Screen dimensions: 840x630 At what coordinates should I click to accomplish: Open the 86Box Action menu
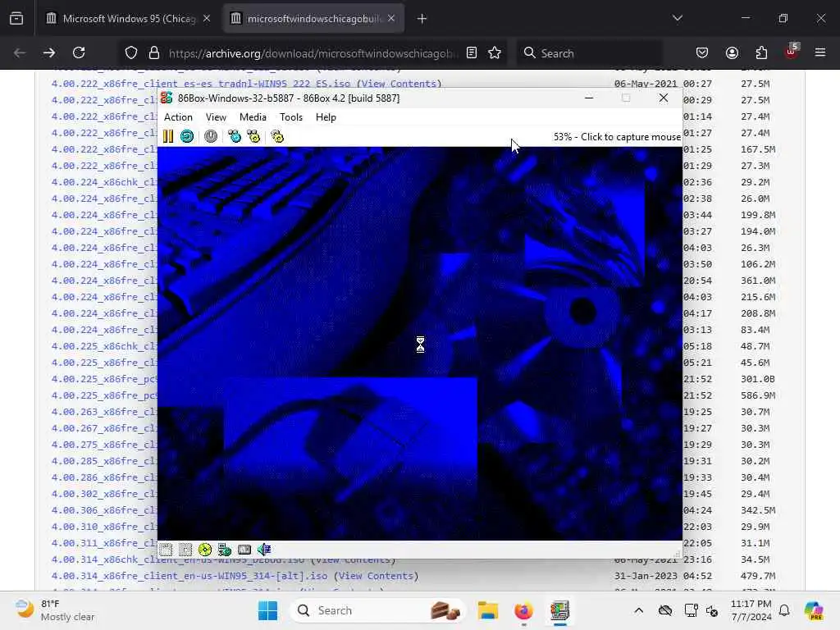click(x=178, y=117)
